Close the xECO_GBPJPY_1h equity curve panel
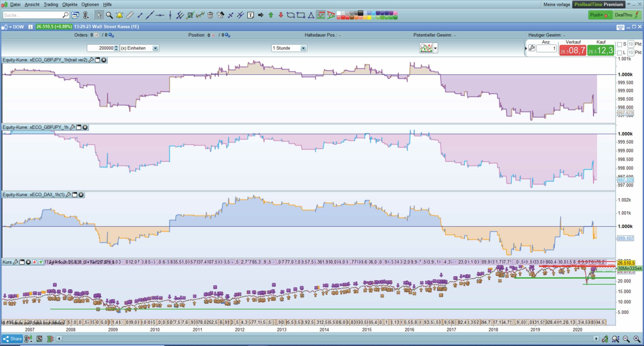The width and height of the screenshot is (644, 346). (x=85, y=127)
